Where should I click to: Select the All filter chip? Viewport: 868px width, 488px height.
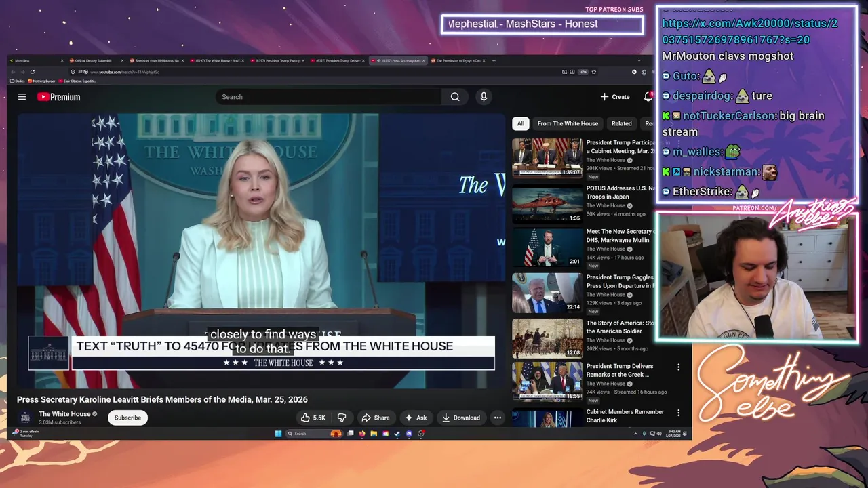tap(520, 123)
